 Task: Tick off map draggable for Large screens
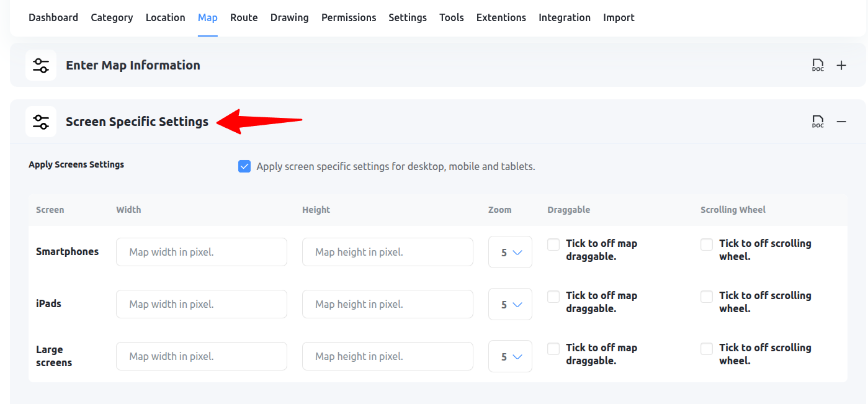(553, 349)
